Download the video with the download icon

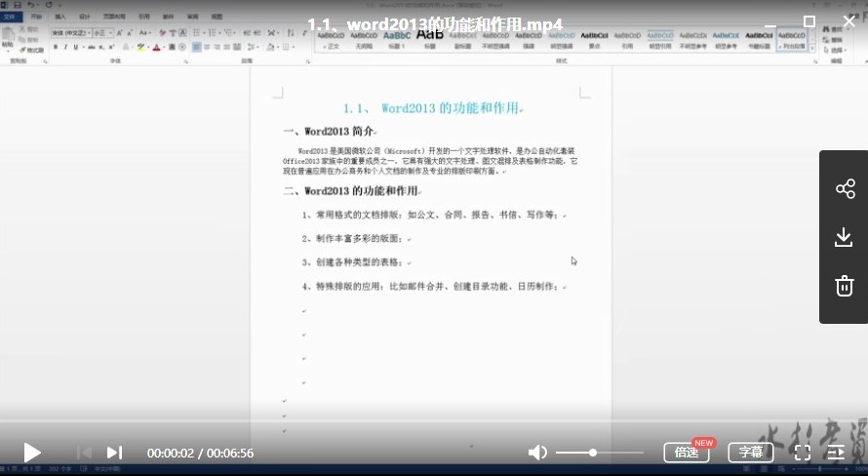click(x=844, y=237)
